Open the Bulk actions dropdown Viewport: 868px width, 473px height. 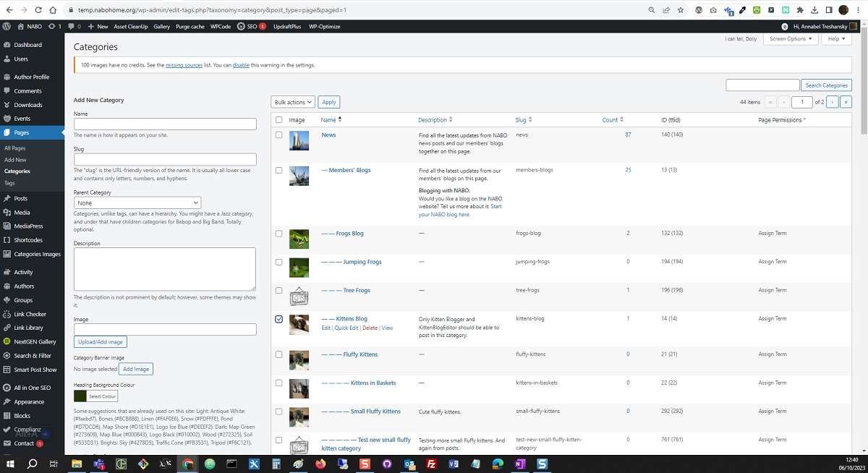(292, 101)
